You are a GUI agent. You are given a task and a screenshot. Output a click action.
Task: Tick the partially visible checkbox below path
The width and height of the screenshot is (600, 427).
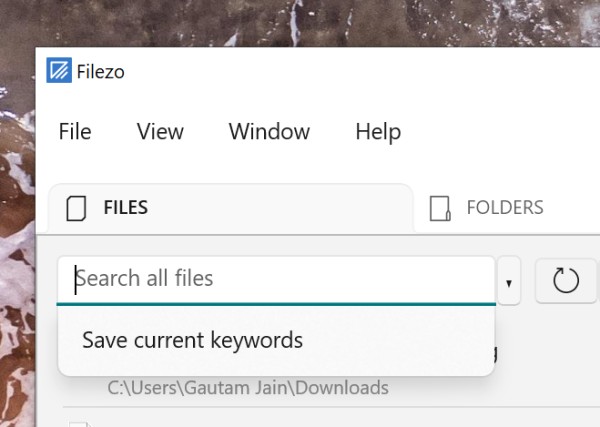78,424
